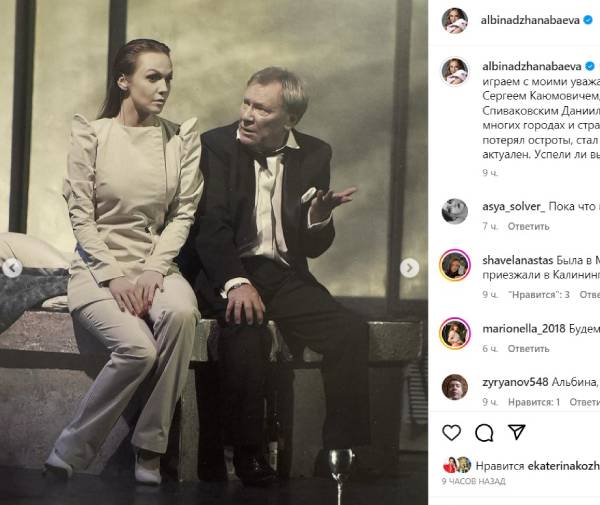Reply to asya_solver_ comment
Viewport: 600px width, 505px height.
(528, 226)
